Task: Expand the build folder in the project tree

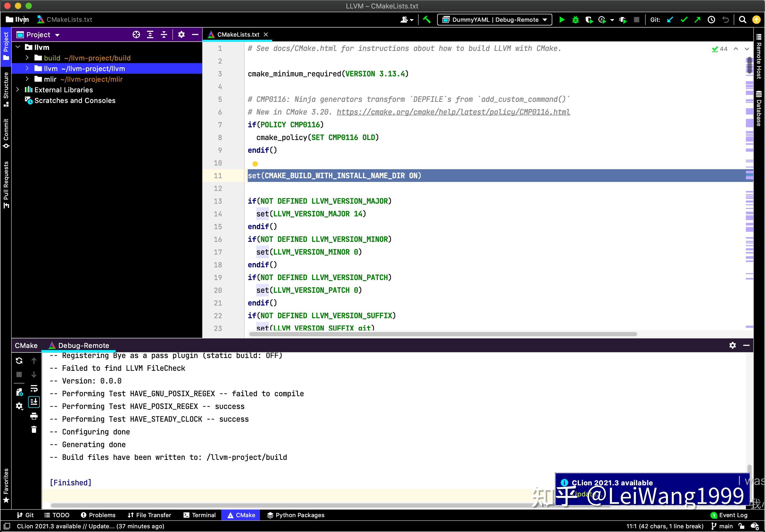Action: tap(27, 58)
